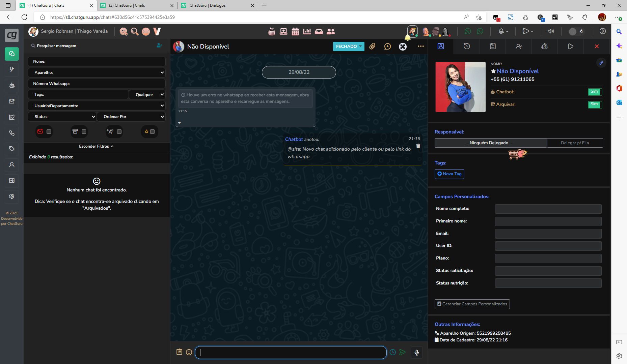
Task: Open the bar chart reports icon
Action: click(x=307, y=32)
